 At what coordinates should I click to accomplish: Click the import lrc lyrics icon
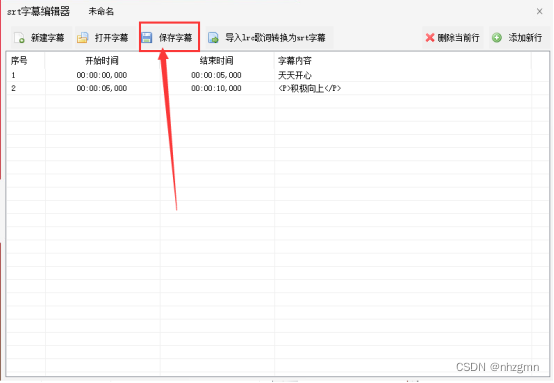point(213,37)
